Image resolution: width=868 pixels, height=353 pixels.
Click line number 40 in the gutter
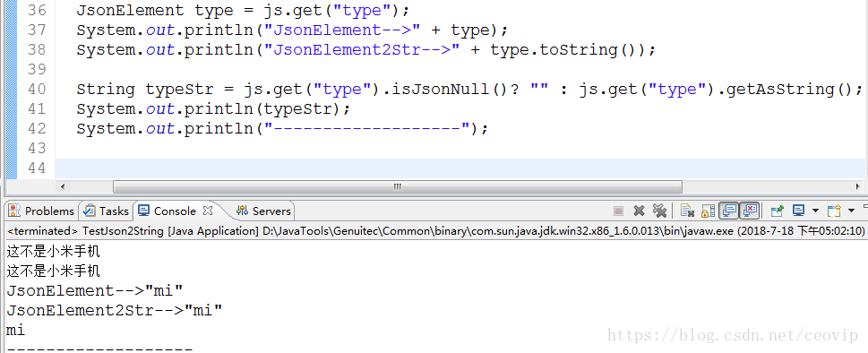point(37,89)
